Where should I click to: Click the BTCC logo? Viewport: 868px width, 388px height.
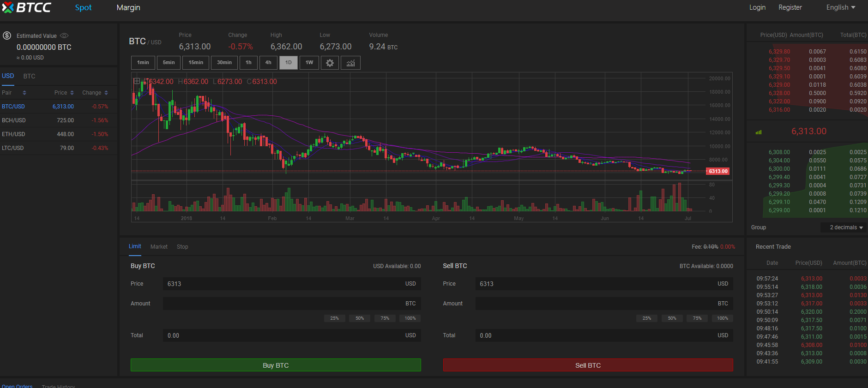coord(26,7)
